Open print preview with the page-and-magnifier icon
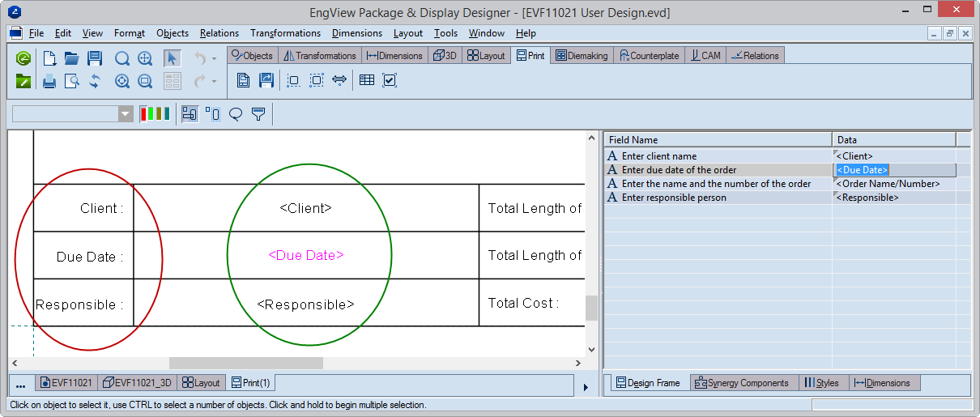Image resolution: width=980 pixels, height=417 pixels. click(72, 81)
